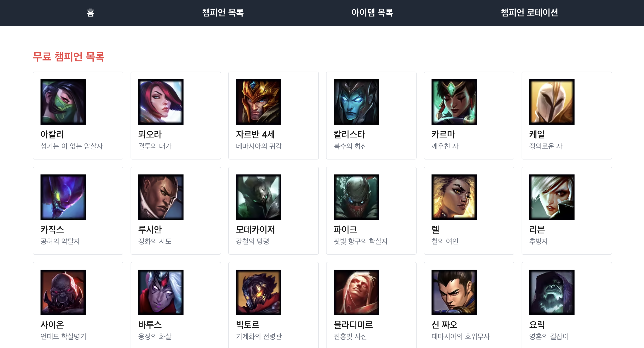The height and width of the screenshot is (348, 644).
Task: Select the 렐 champion portrait
Action: [454, 197]
